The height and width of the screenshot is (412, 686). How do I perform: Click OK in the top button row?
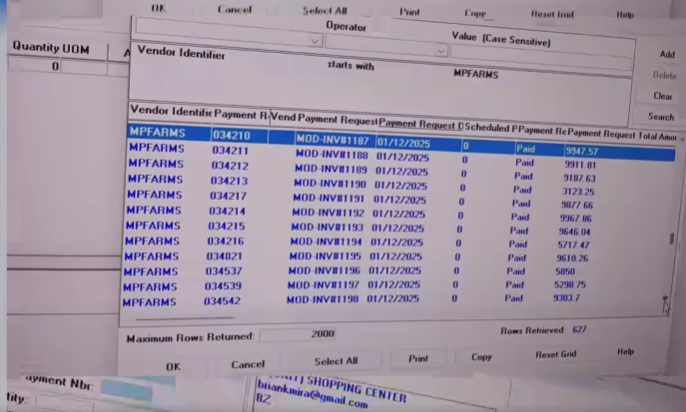[x=158, y=8]
